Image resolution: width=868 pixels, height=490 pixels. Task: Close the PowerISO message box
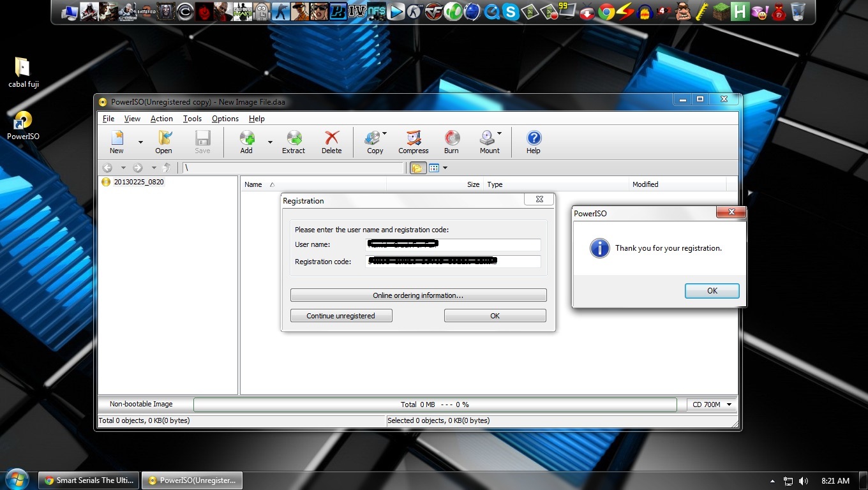[731, 212]
